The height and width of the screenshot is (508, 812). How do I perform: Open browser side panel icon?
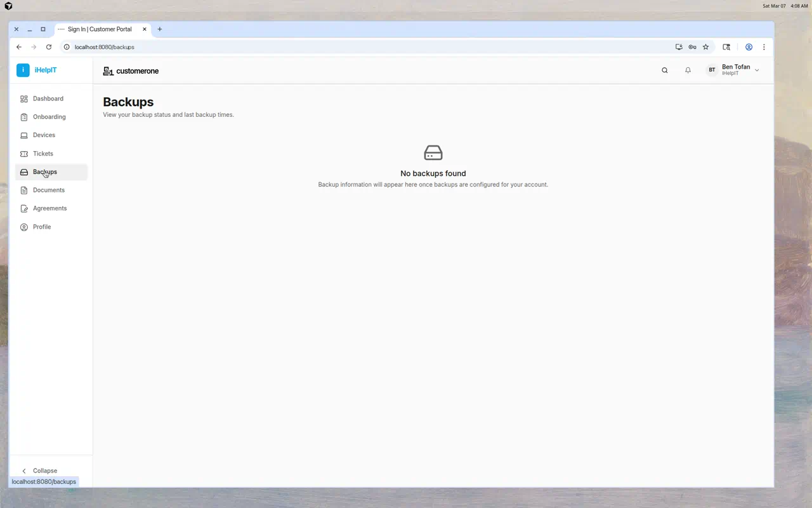(x=726, y=47)
